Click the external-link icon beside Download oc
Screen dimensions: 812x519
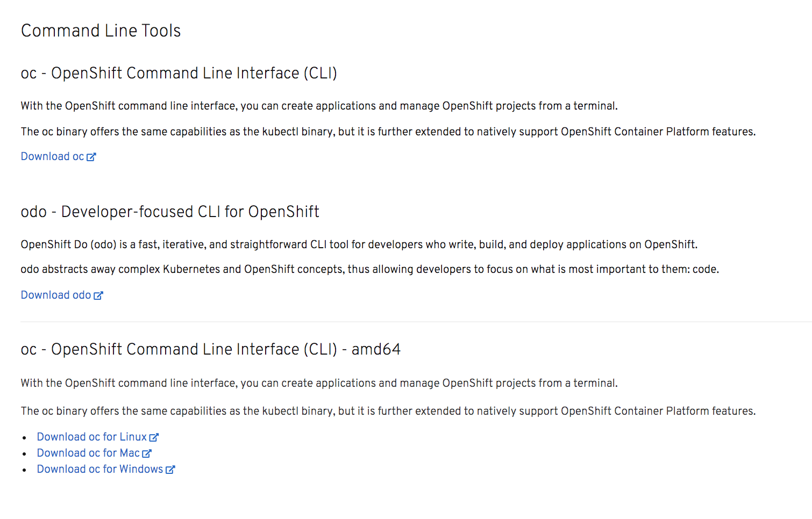click(x=91, y=157)
